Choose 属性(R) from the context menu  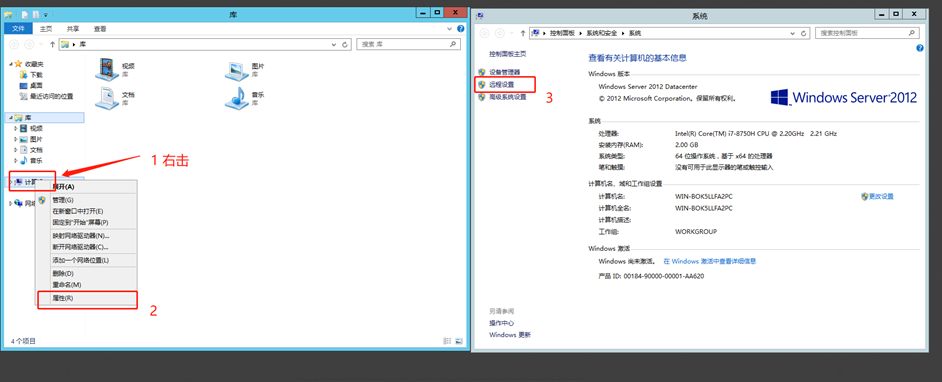pyautogui.click(x=87, y=298)
